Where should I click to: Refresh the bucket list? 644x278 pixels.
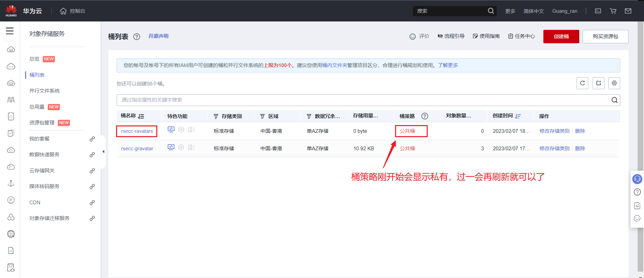coord(582,83)
